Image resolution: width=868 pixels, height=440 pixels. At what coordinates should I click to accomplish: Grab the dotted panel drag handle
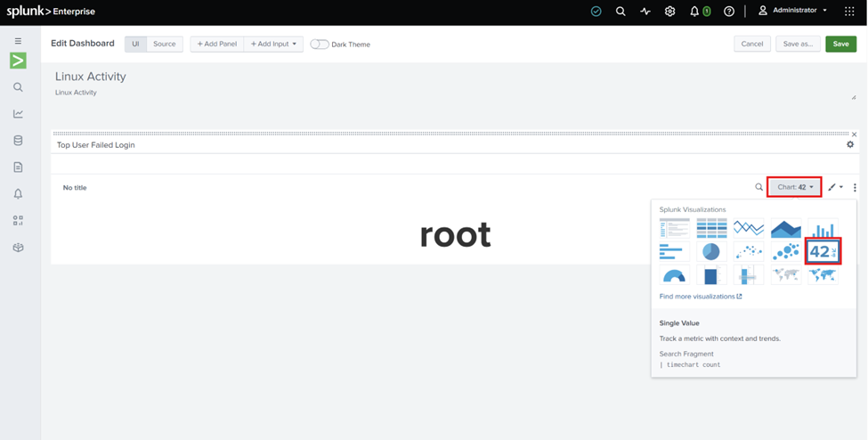pyautogui.click(x=450, y=134)
